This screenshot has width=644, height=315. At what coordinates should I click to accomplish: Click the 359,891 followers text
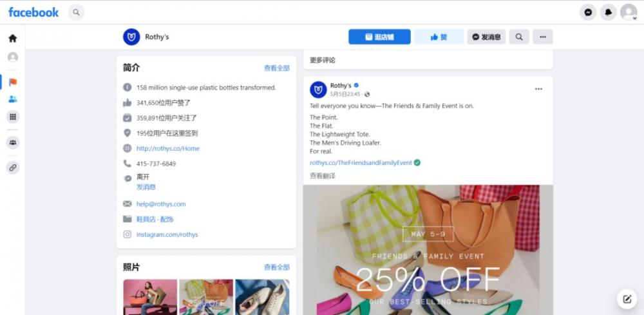[x=167, y=118]
